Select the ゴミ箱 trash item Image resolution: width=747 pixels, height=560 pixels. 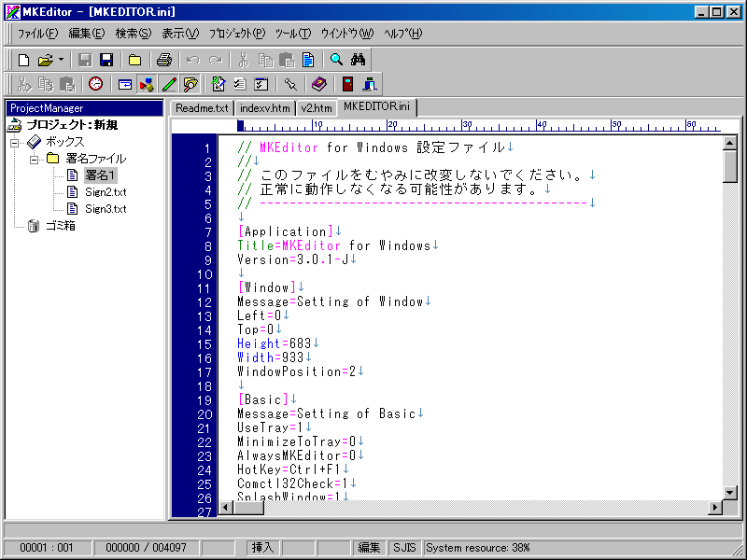[x=61, y=226]
